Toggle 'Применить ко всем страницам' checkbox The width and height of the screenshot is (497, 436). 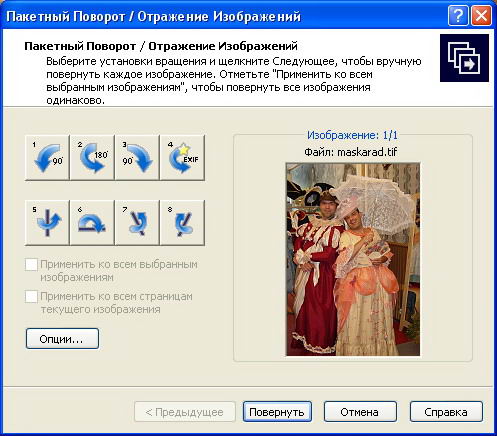[31, 296]
